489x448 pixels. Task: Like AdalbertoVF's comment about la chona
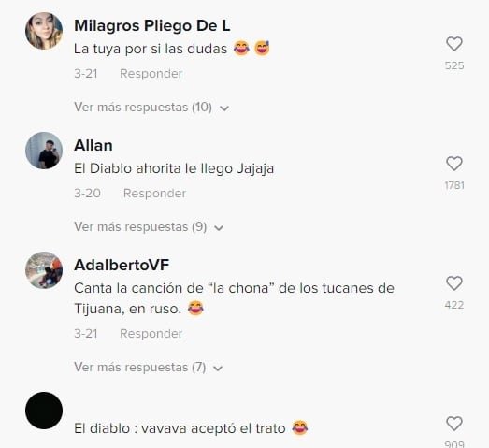(454, 283)
